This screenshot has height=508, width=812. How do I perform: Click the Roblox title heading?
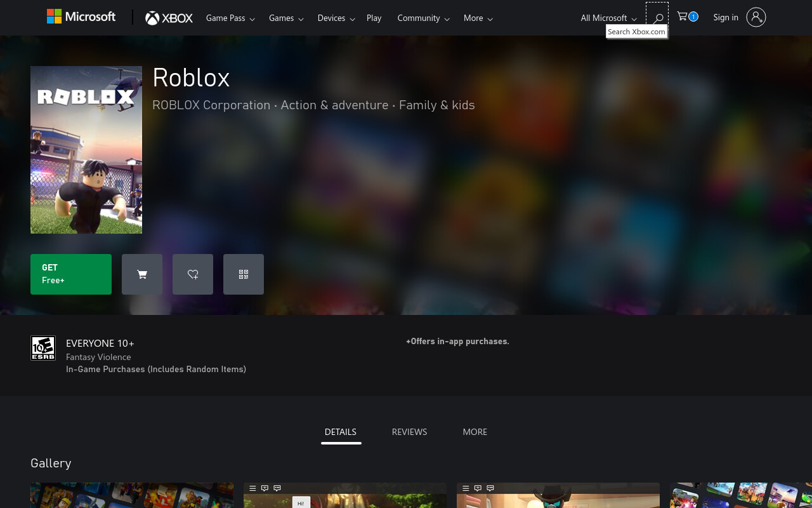[x=191, y=77]
